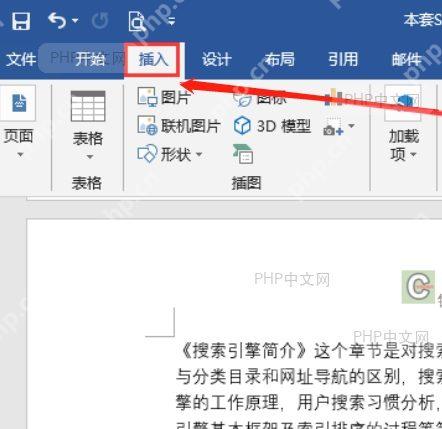Expand the 表格 dropdown arrow
The image size is (442, 429).
90,157
